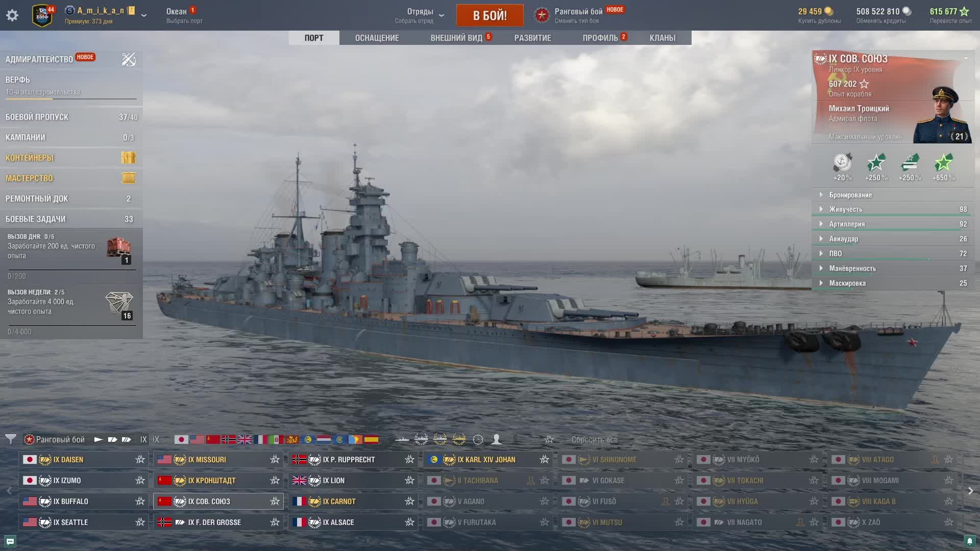
Task: Select IX ALSACE ship in carousel
Action: (353, 522)
